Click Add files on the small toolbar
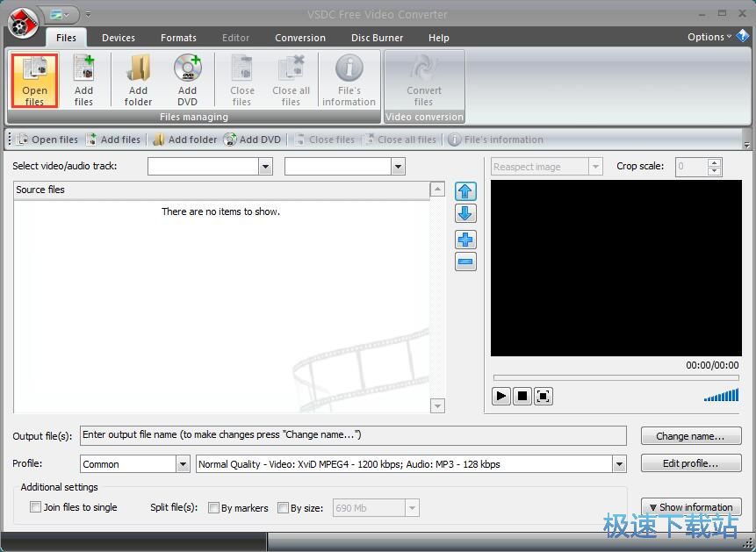Image resolution: width=756 pixels, height=552 pixels. pos(114,139)
